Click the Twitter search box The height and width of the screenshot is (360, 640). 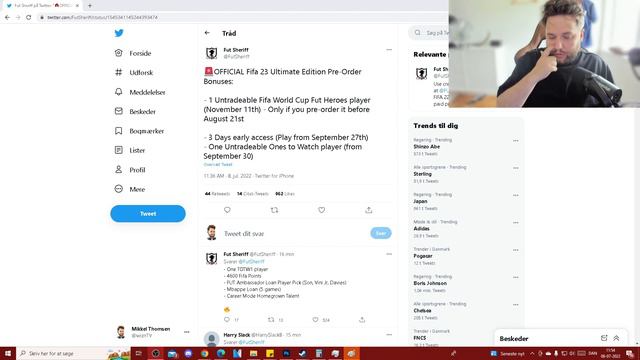[x=429, y=33]
